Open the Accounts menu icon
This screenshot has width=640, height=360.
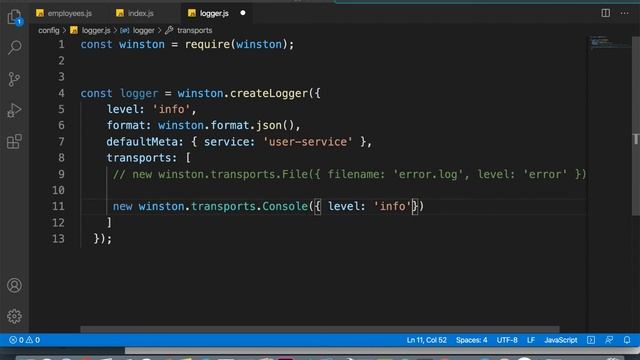[x=14, y=285]
